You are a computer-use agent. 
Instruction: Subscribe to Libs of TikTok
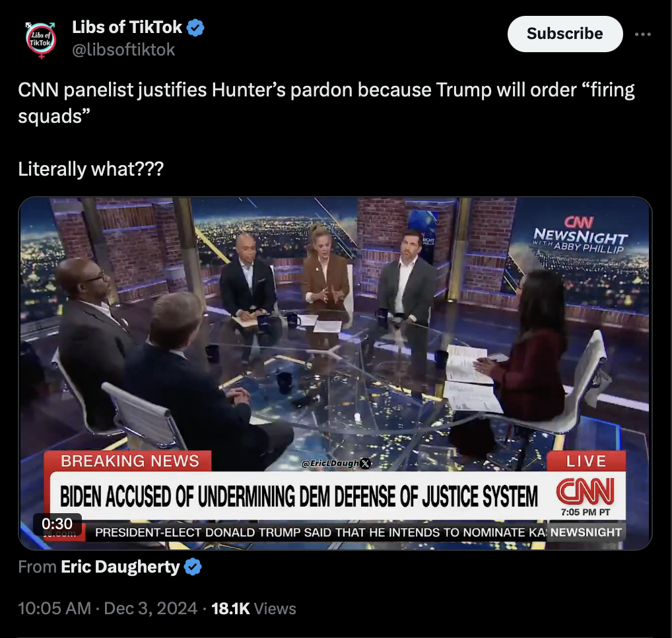(565, 34)
